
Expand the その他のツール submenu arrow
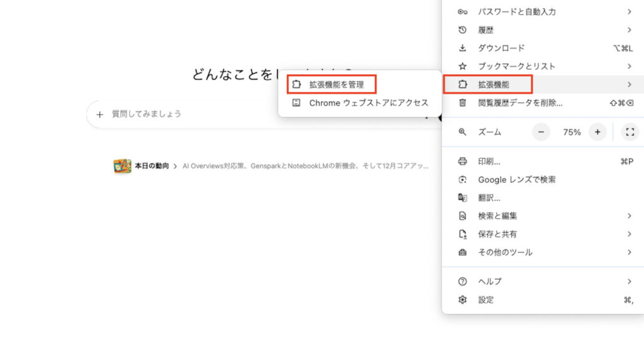click(629, 252)
